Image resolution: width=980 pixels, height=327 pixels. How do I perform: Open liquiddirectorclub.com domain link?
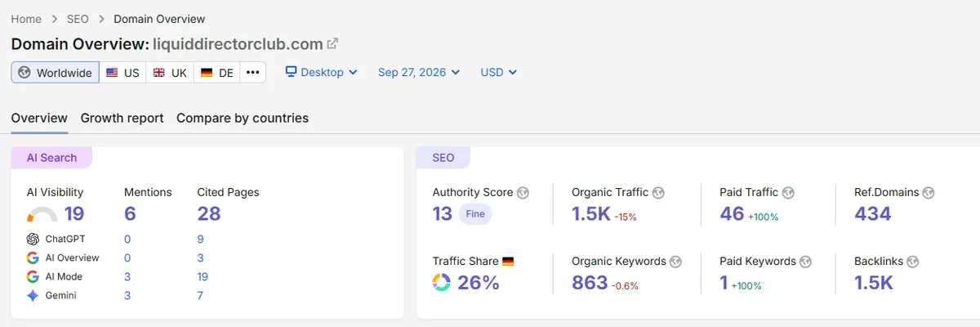tap(238, 44)
